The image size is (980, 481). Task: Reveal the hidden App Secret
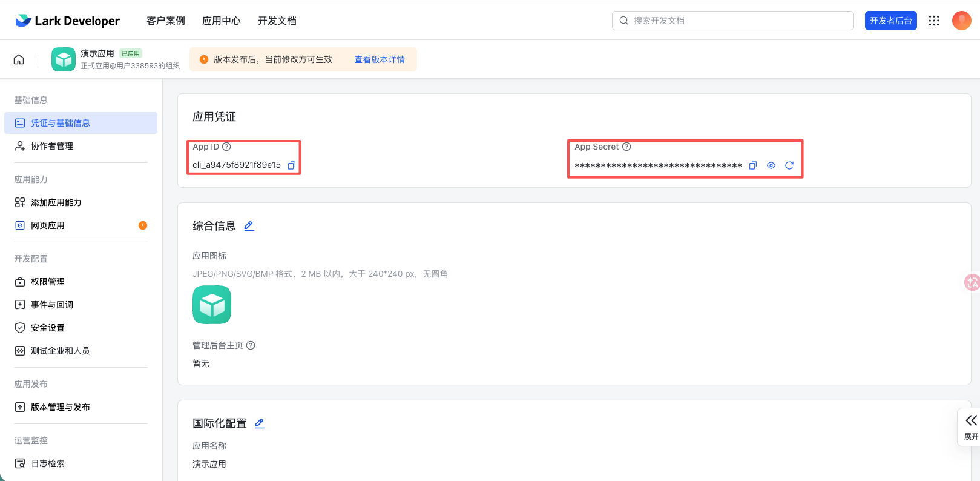(771, 165)
